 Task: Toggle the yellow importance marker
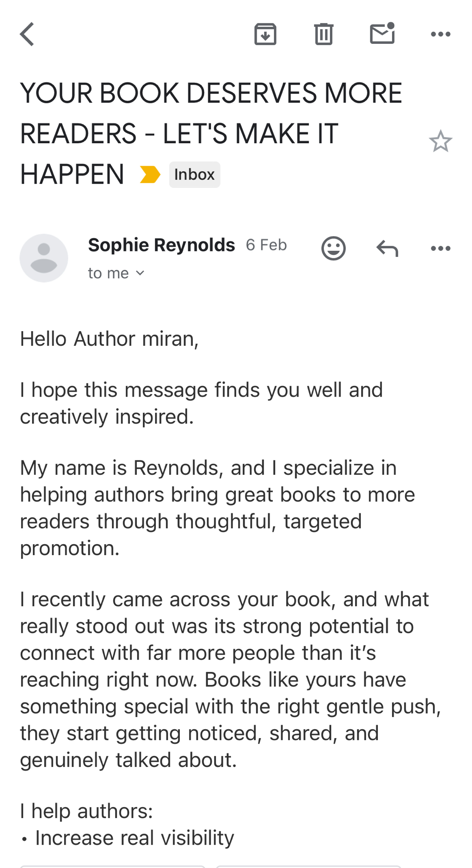click(150, 174)
